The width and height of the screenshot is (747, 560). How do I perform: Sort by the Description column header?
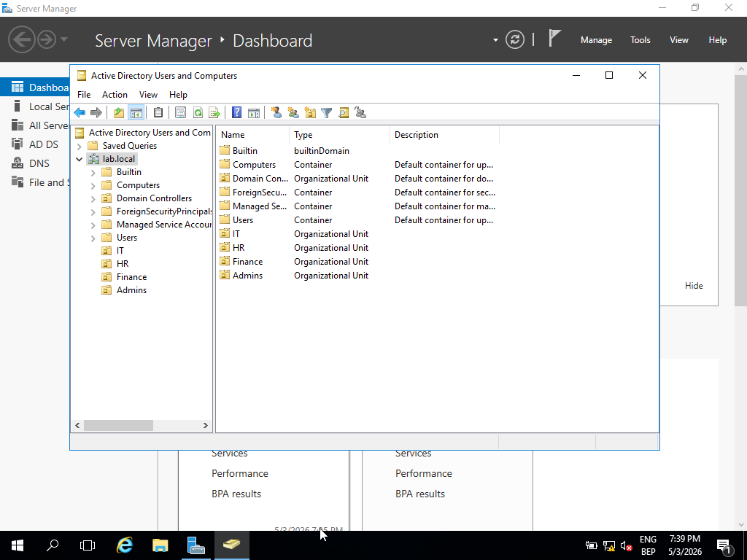[x=444, y=135]
